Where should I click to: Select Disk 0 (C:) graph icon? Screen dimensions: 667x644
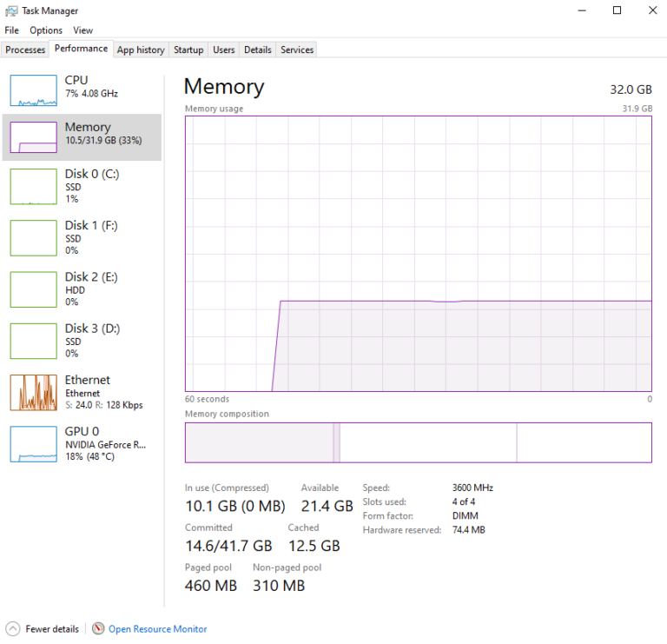33,187
